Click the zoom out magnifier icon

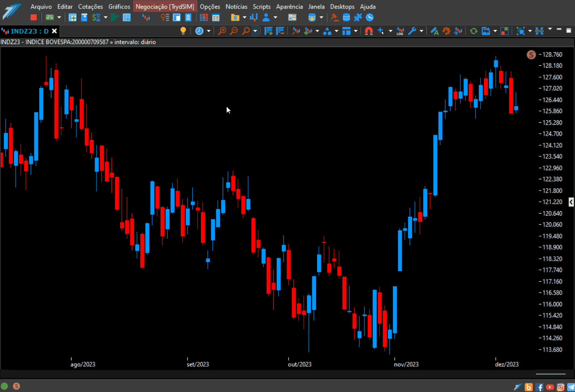tap(234, 31)
